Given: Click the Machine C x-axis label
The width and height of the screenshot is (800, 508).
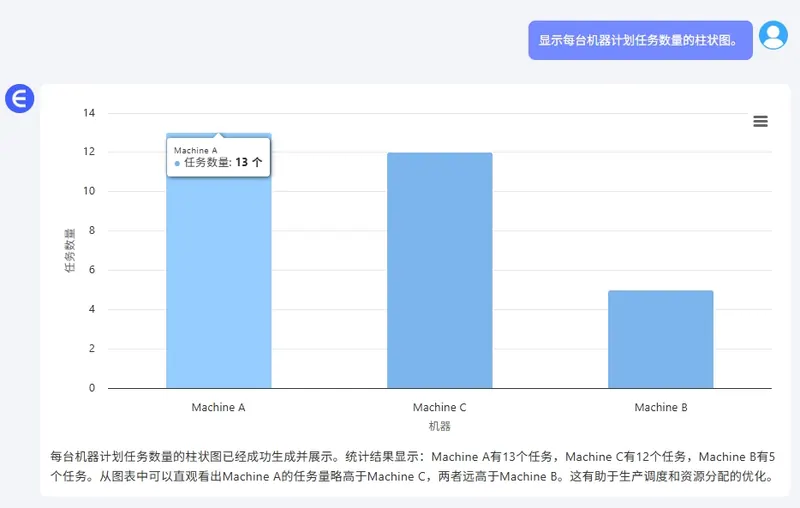Looking at the screenshot, I should coord(439,408).
